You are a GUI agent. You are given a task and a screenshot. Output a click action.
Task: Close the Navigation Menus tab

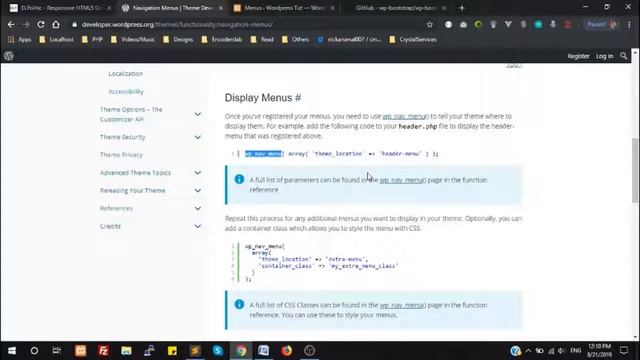(x=221, y=8)
